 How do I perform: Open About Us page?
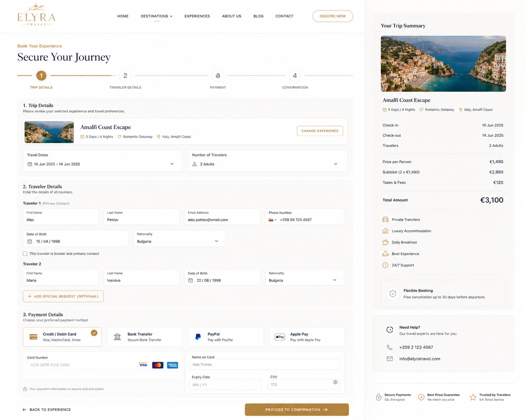[x=231, y=16]
